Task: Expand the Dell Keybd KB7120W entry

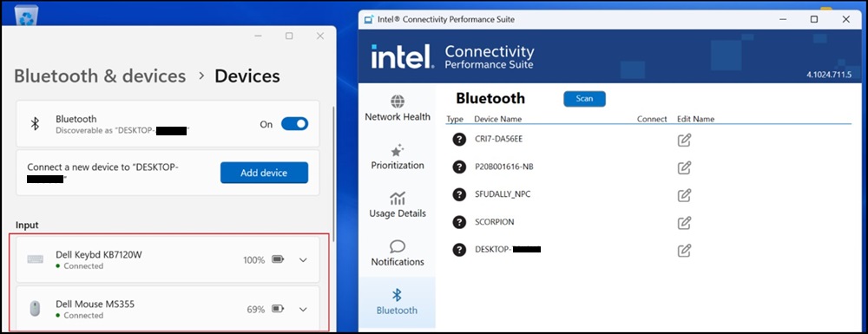Action: (x=303, y=260)
